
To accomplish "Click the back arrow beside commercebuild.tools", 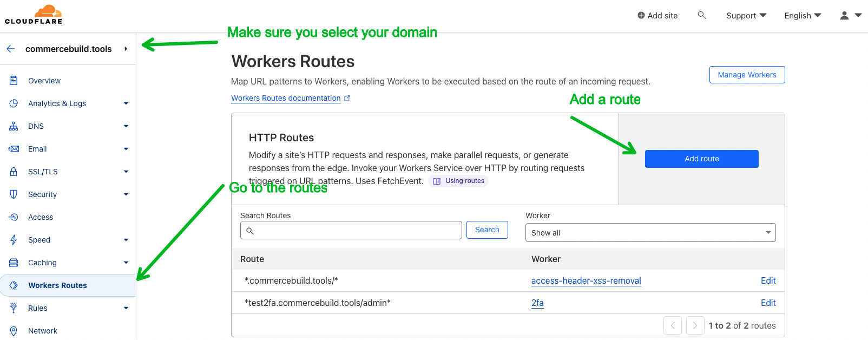I will click(11, 49).
